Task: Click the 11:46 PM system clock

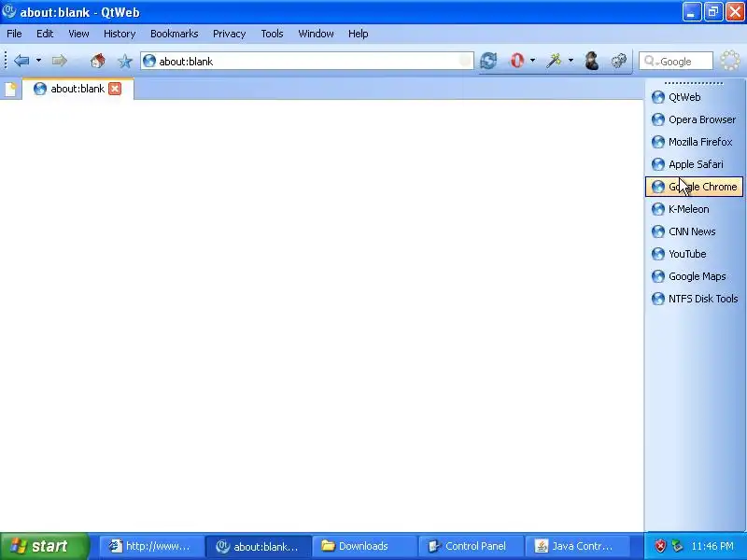Action: coord(712,546)
